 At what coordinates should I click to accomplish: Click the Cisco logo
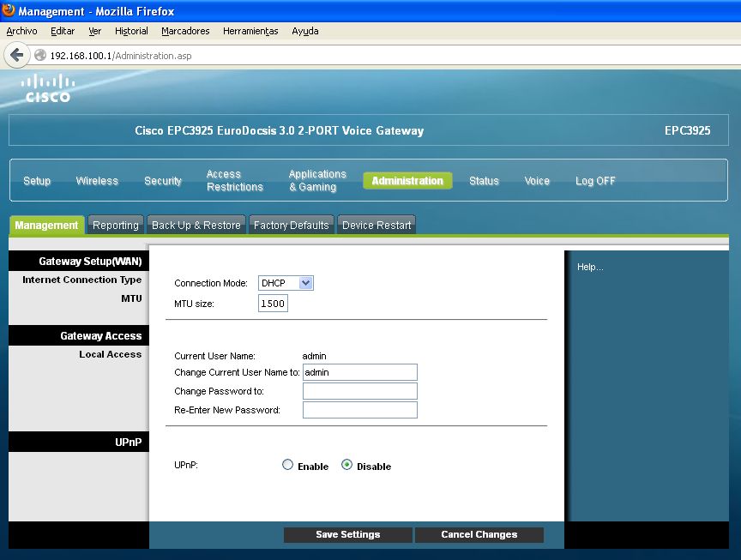pyautogui.click(x=48, y=88)
